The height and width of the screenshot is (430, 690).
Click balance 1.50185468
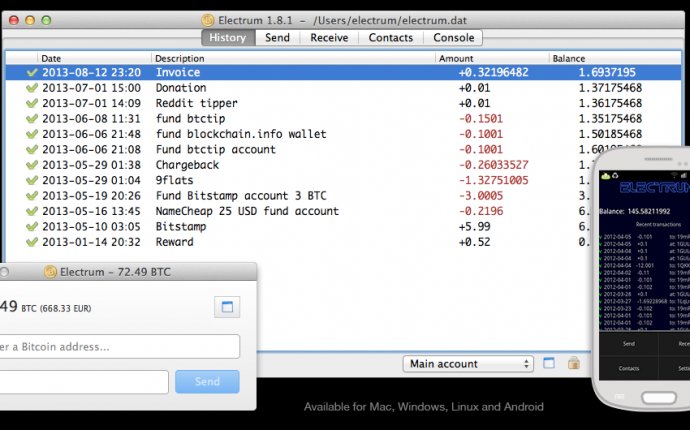point(610,134)
